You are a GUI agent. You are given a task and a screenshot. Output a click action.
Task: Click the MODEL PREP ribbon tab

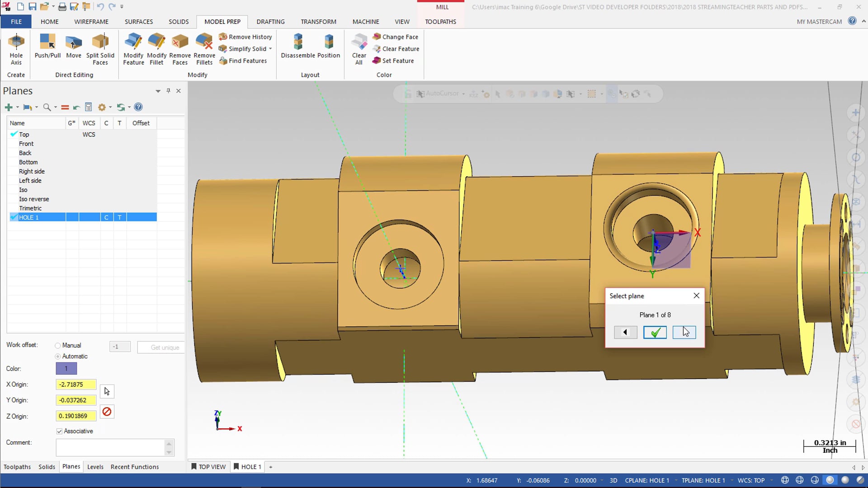pos(222,21)
